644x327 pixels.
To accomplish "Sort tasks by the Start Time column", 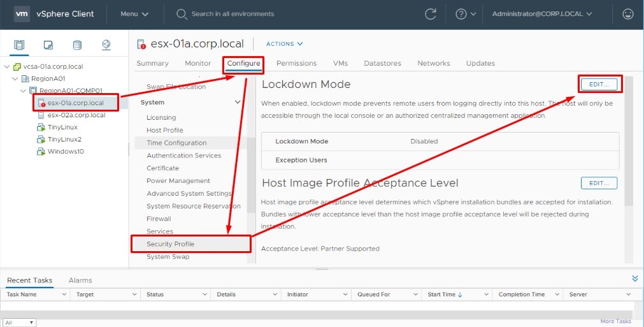I will [x=445, y=294].
